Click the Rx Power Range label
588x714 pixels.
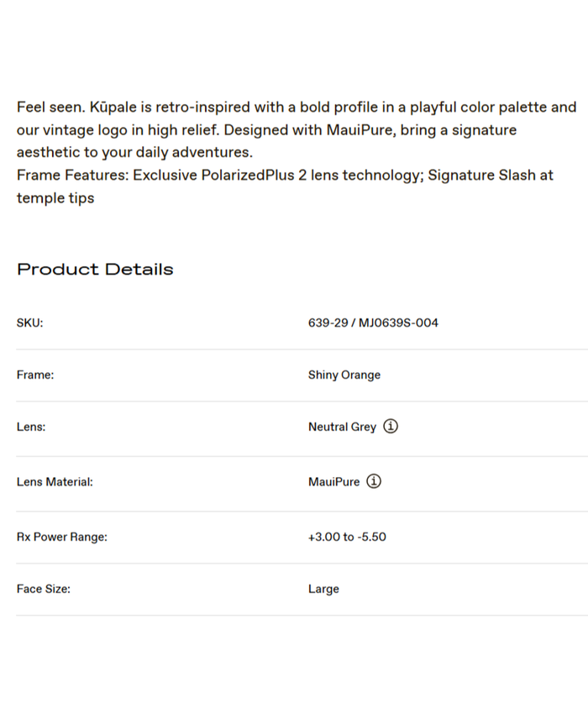click(62, 537)
